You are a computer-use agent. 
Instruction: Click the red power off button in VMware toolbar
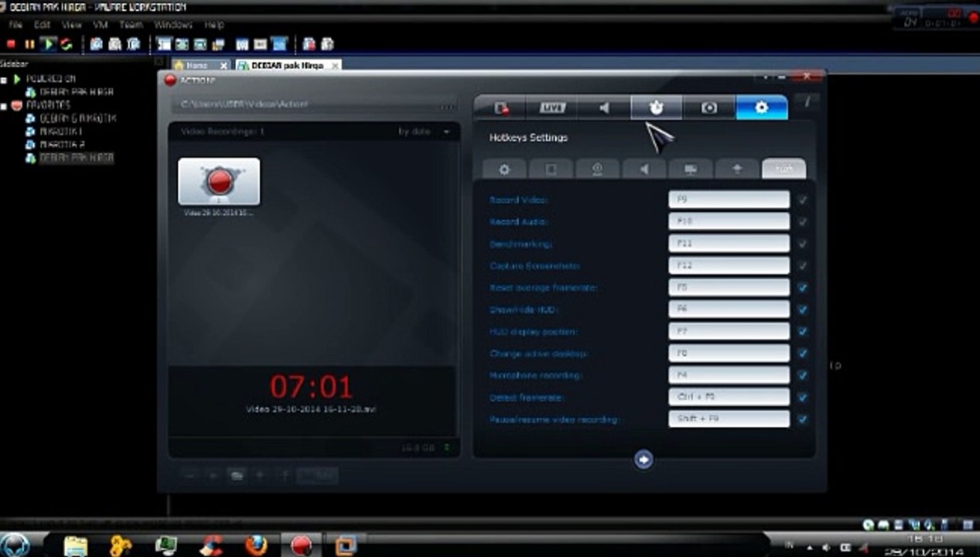coord(12,44)
